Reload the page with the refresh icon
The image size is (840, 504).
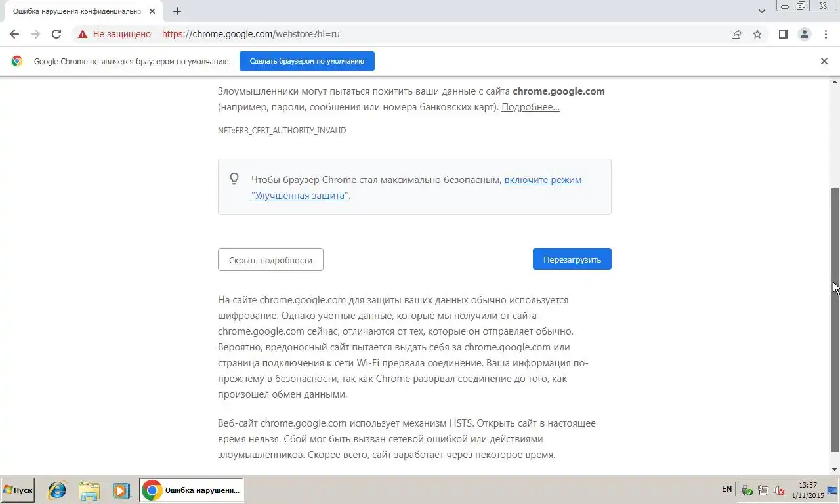pyautogui.click(x=56, y=34)
